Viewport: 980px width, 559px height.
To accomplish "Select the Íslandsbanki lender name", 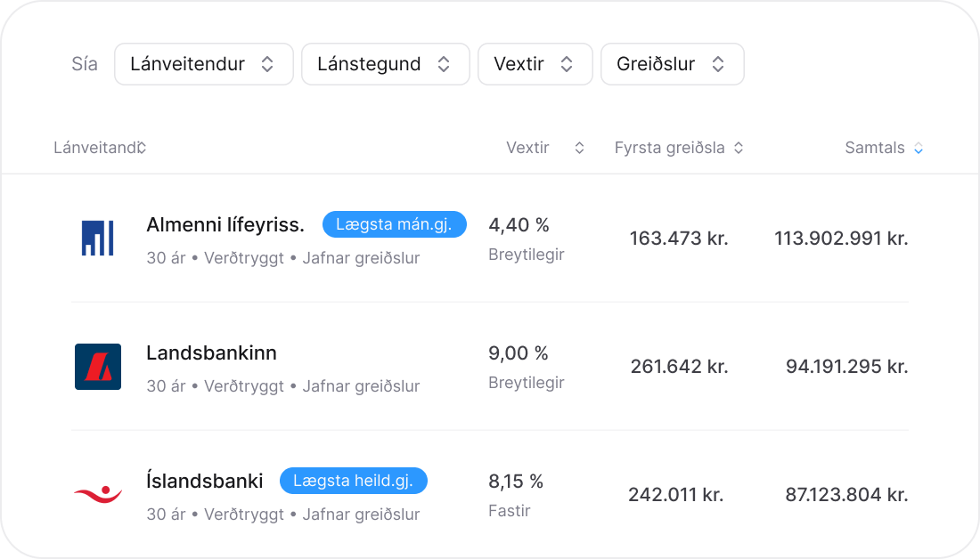I will click(205, 482).
